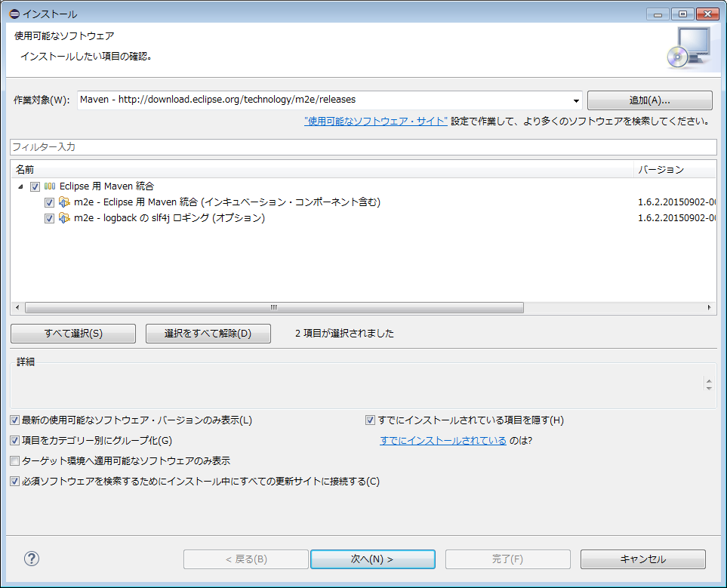
Task: Click the Eclipse 用 Maven 統合 category icon
Action: (50, 186)
